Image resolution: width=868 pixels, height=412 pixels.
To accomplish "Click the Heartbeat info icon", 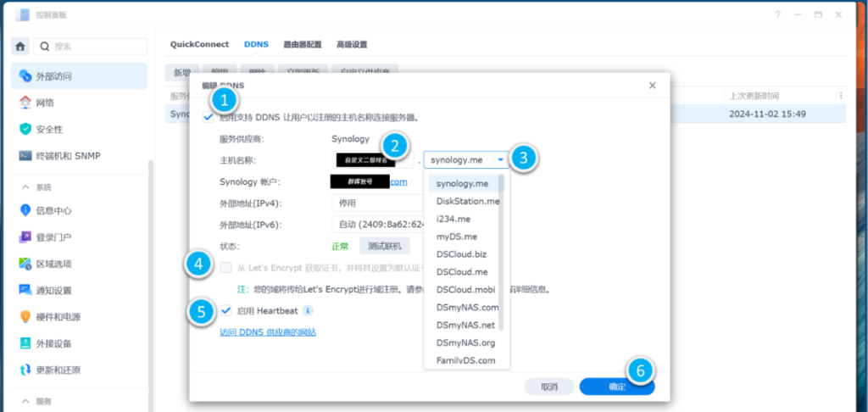I will click(x=309, y=310).
